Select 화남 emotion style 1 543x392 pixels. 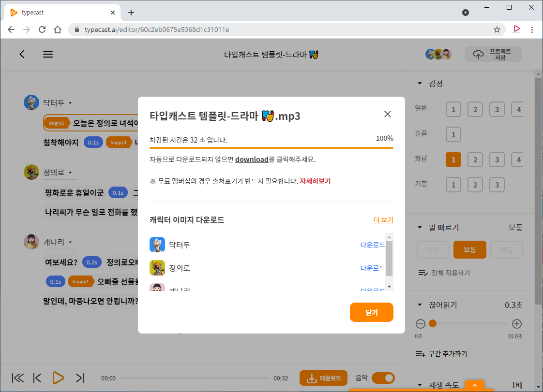pyautogui.click(x=453, y=160)
